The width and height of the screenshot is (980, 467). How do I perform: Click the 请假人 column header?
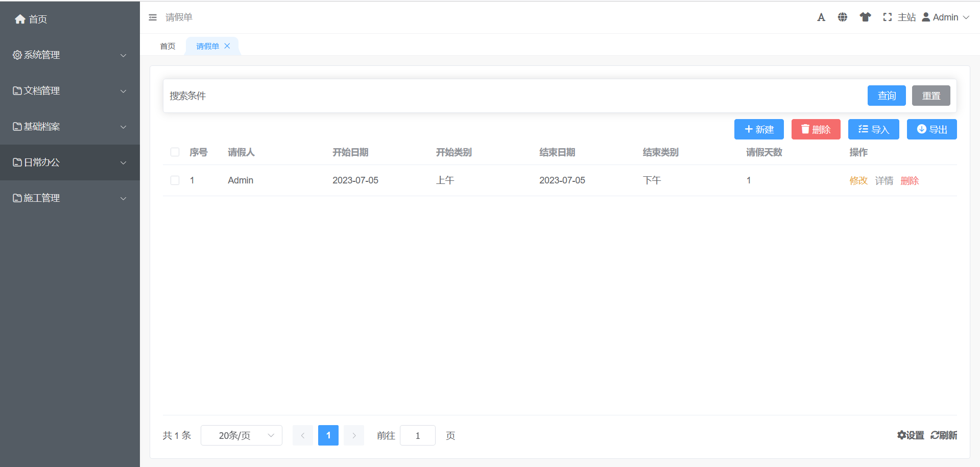(241, 152)
